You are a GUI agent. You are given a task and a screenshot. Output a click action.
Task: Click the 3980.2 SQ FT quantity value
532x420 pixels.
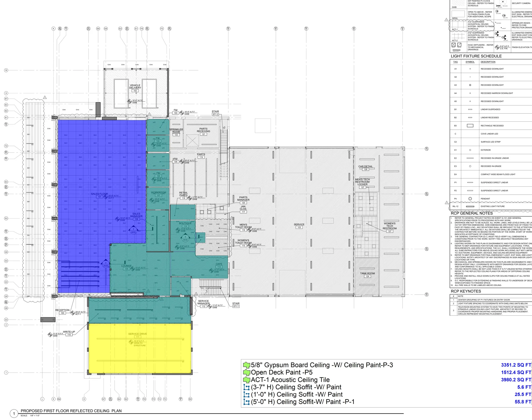(x=516, y=380)
